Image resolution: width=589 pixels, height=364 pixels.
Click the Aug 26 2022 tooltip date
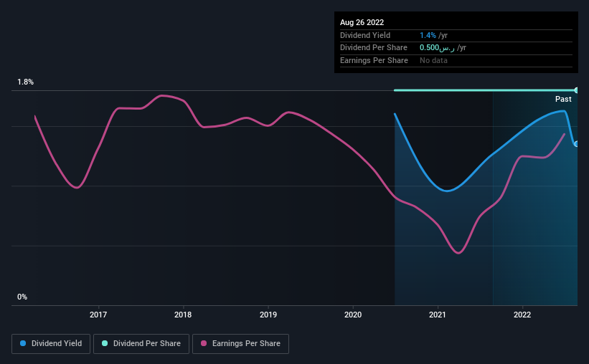coord(362,22)
